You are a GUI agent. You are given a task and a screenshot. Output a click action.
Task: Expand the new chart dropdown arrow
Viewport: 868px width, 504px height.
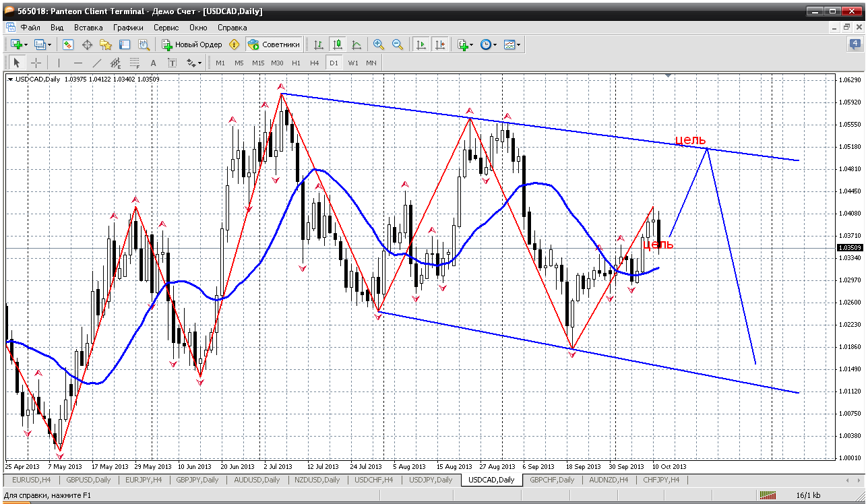coord(26,44)
